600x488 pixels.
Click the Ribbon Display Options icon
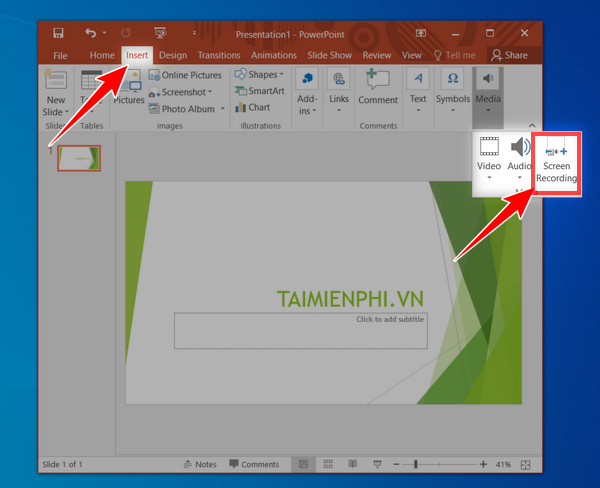pos(421,33)
